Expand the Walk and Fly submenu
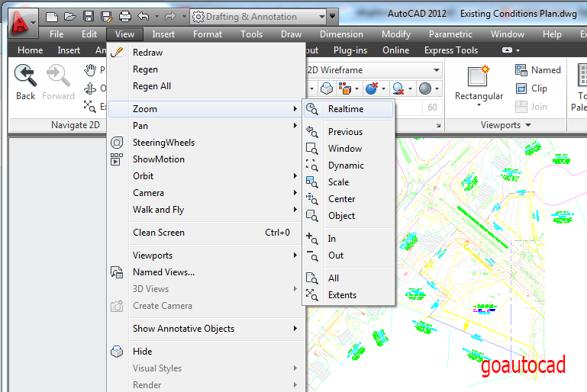This screenshot has width=587, height=392. [205, 210]
